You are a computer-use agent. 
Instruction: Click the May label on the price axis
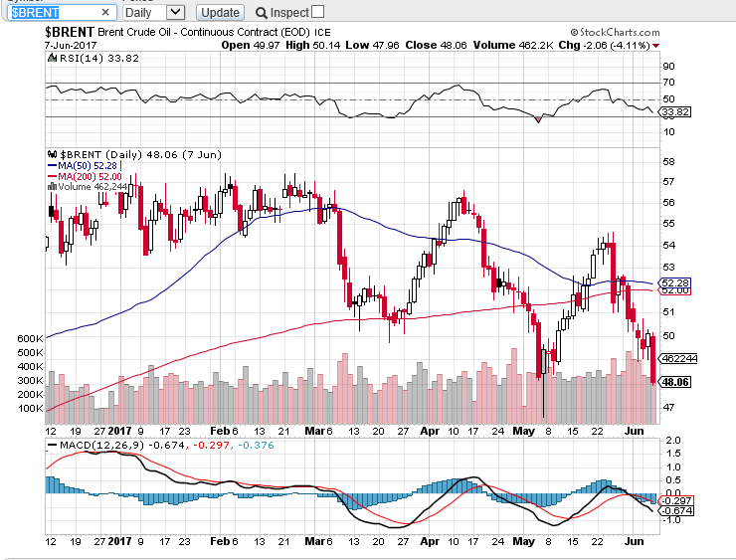click(523, 431)
